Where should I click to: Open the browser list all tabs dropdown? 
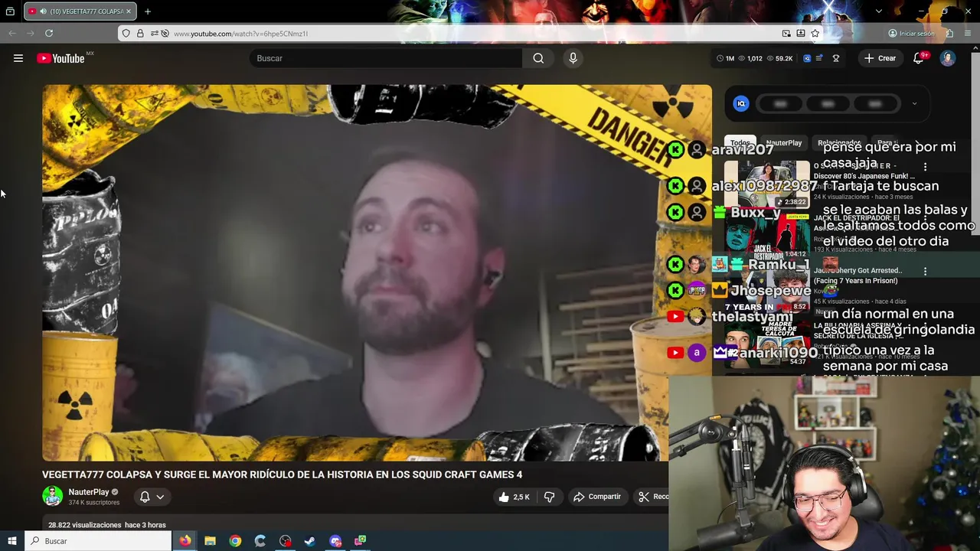[878, 11]
